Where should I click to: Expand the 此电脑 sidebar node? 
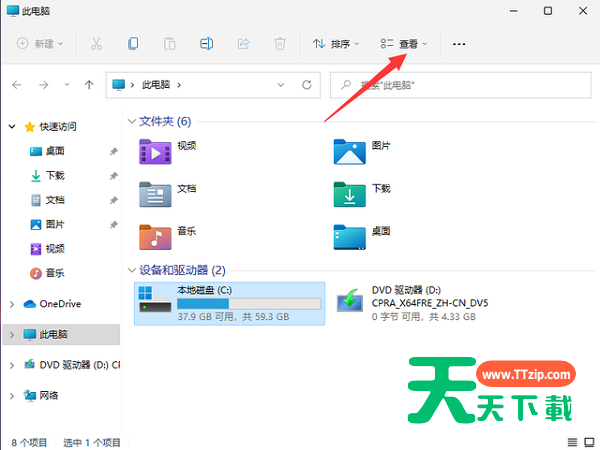12,335
